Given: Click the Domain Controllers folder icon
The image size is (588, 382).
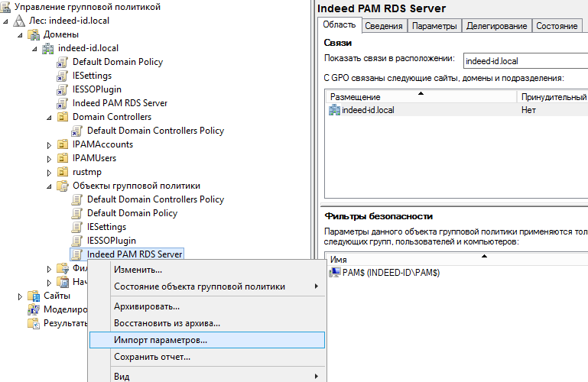Looking at the screenshot, I should [63, 117].
